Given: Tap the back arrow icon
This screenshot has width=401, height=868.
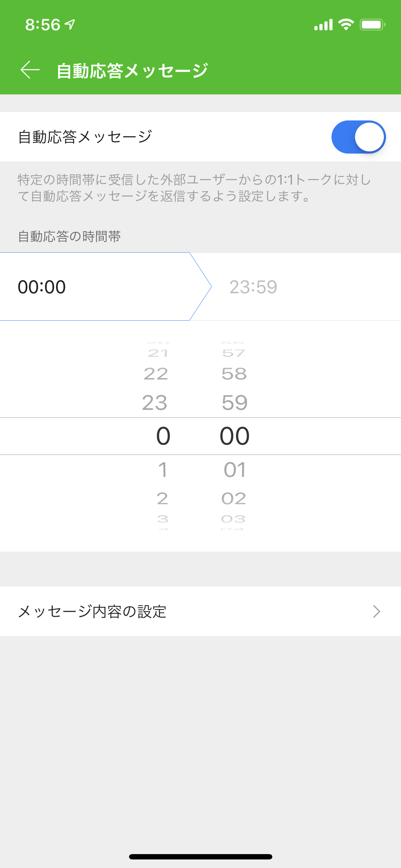Looking at the screenshot, I should pyautogui.click(x=30, y=69).
